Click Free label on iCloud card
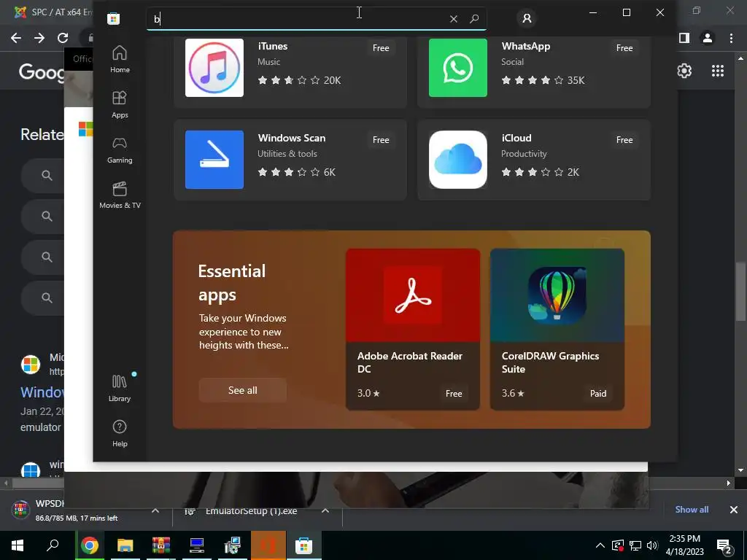This screenshot has height=560, width=747. click(624, 139)
